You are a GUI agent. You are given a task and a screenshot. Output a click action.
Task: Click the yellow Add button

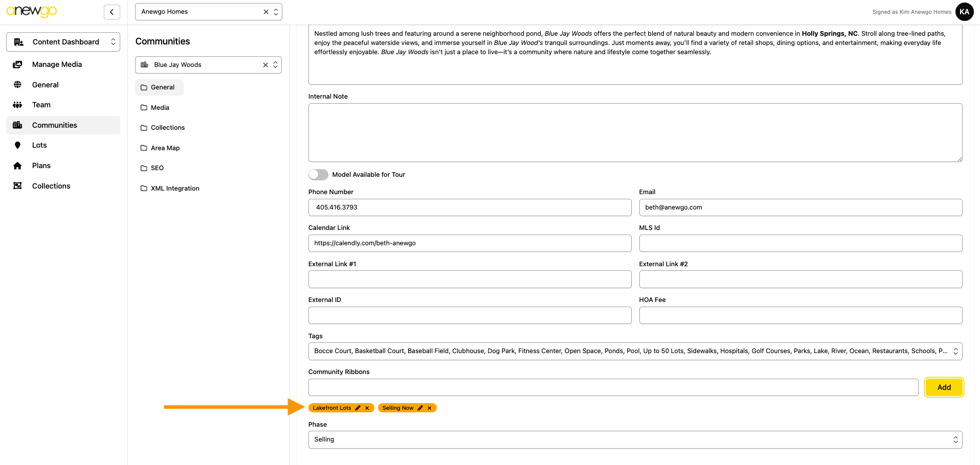pyautogui.click(x=944, y=387)
